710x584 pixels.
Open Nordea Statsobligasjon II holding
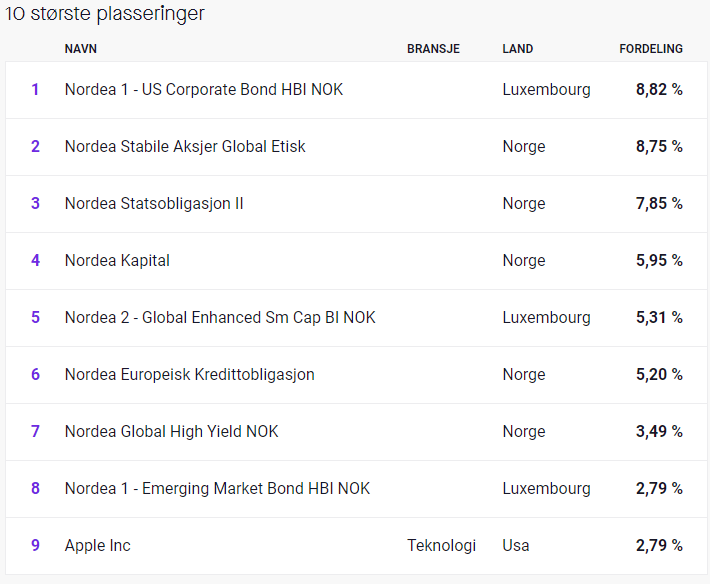[x=154, y=204]
